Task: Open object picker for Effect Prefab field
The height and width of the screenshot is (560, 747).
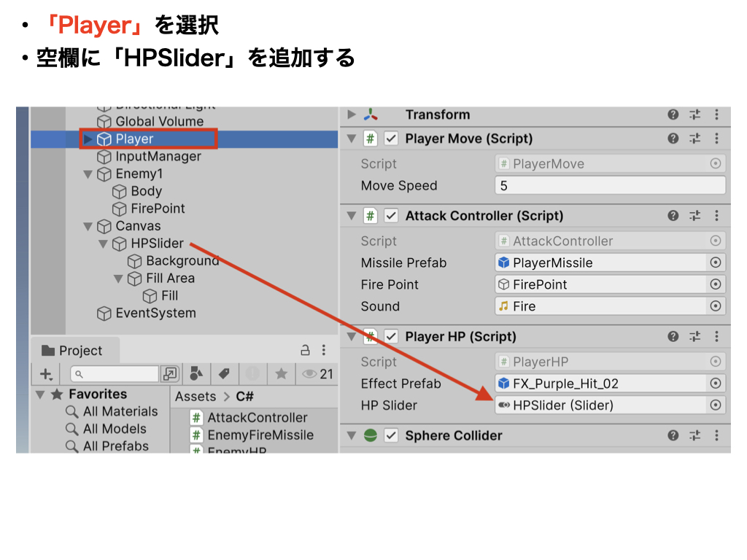Action: click(x=716, y=384)
